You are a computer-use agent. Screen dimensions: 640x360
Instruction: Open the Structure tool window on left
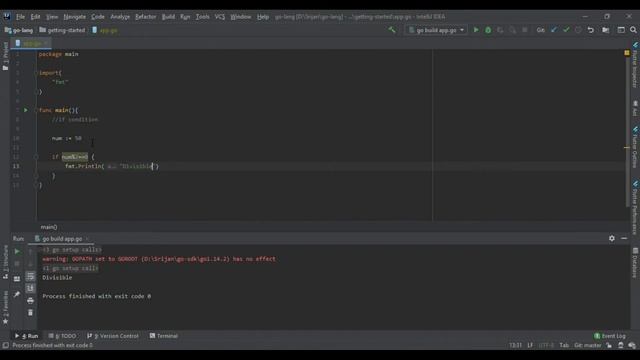tap(5, 261)
